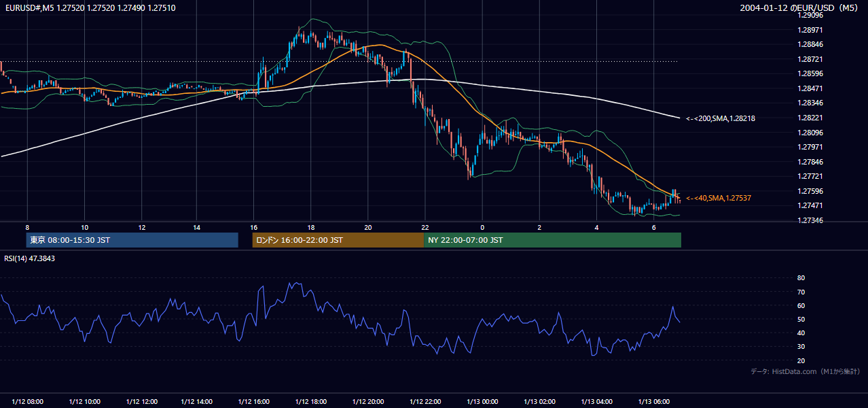Click price level 1.28096 on the axis

(810, 133)
